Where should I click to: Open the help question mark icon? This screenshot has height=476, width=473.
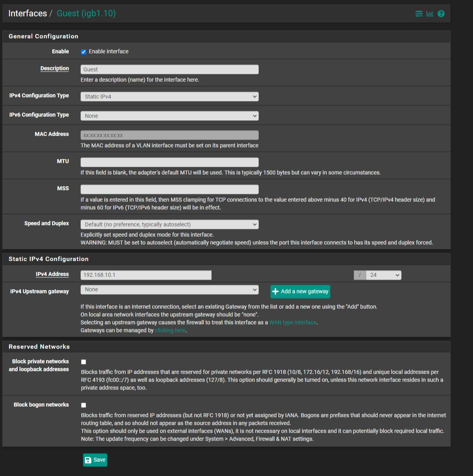click(441, 14)
